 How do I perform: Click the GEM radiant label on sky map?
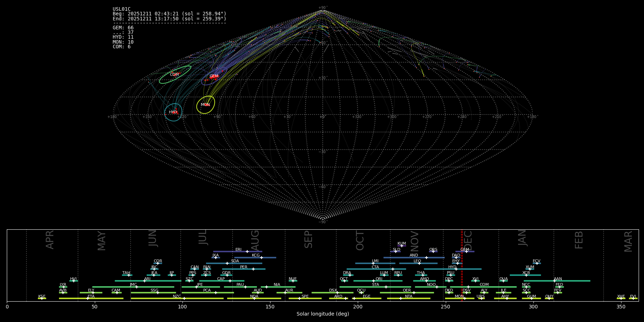pyautogui.click(x=214, y=76)
